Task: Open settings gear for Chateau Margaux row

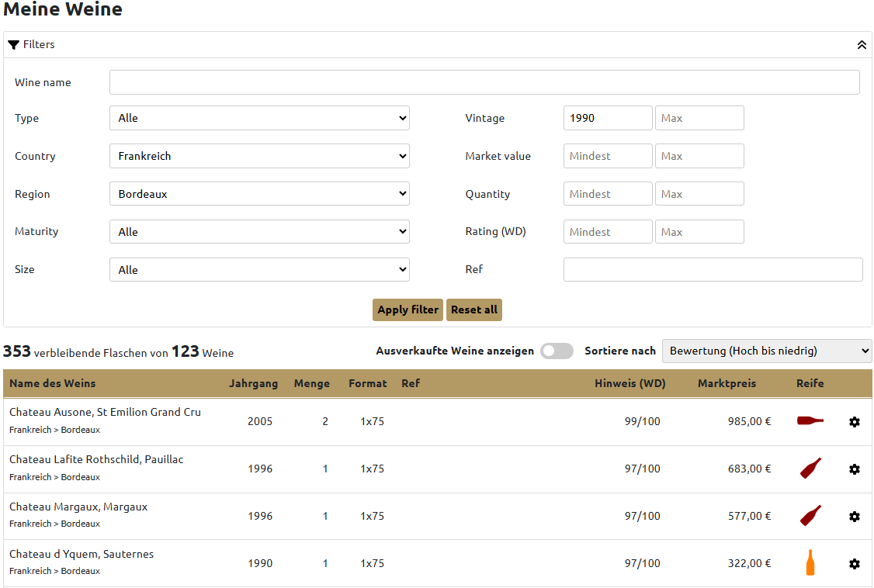Action: 854,517
